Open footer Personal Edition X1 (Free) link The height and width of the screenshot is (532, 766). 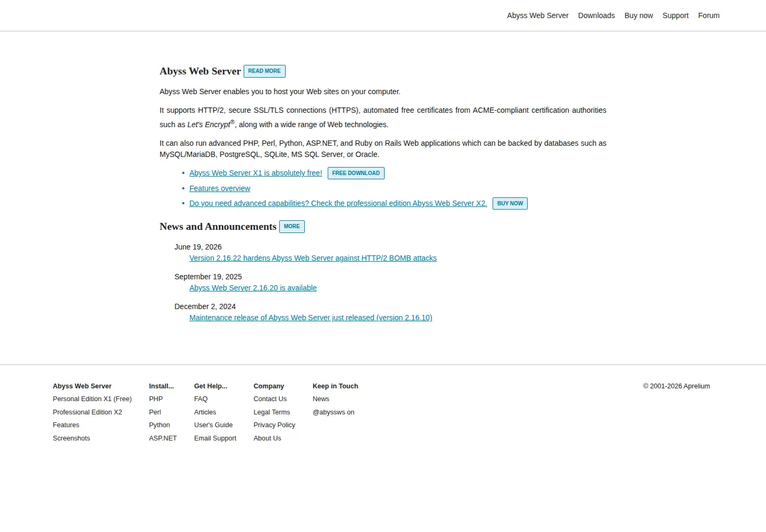(92, 399)
